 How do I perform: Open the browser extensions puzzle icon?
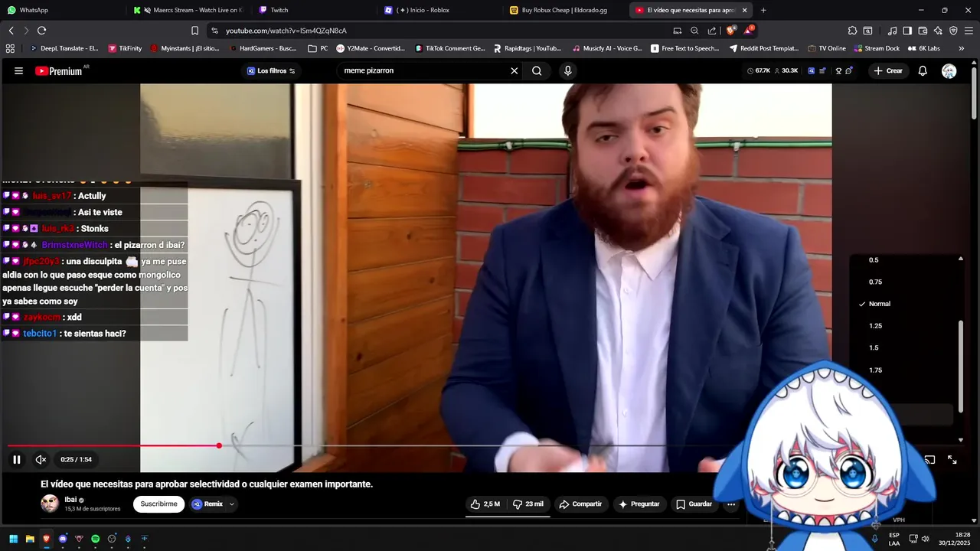point(852,31)
